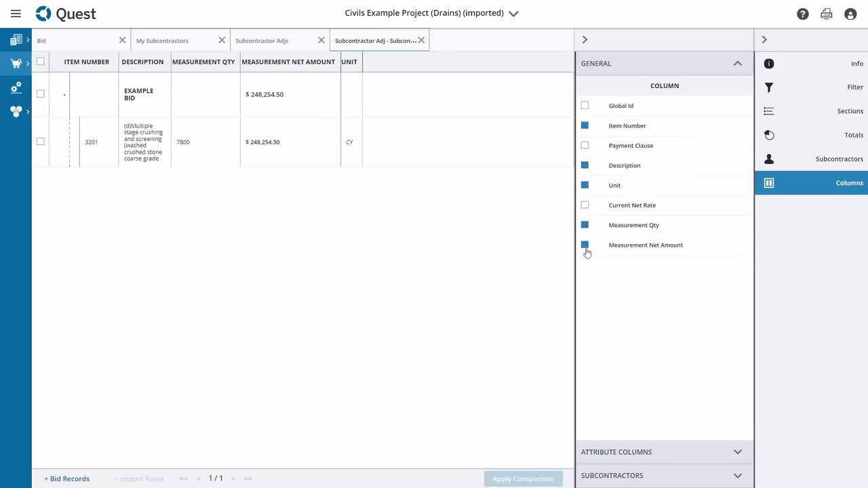Click the CY unit cell
The image size is (868, 488).
351,142
